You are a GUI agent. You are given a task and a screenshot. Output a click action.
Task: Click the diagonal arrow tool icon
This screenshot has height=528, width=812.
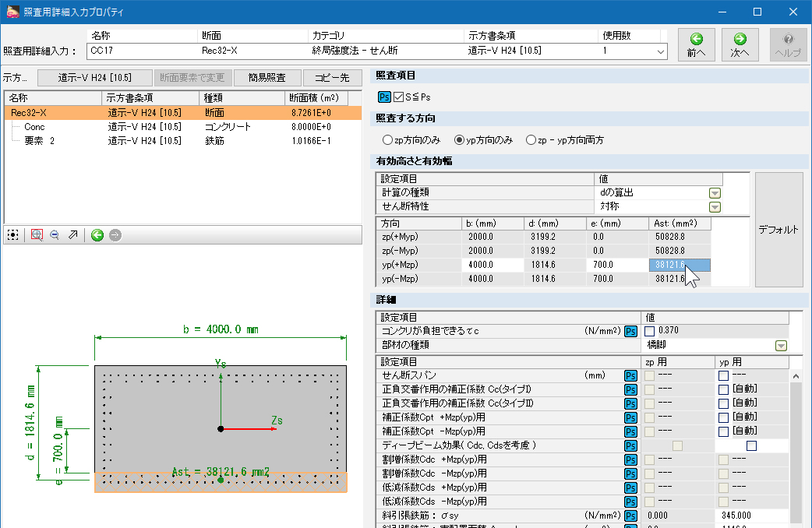click(73, 235)
